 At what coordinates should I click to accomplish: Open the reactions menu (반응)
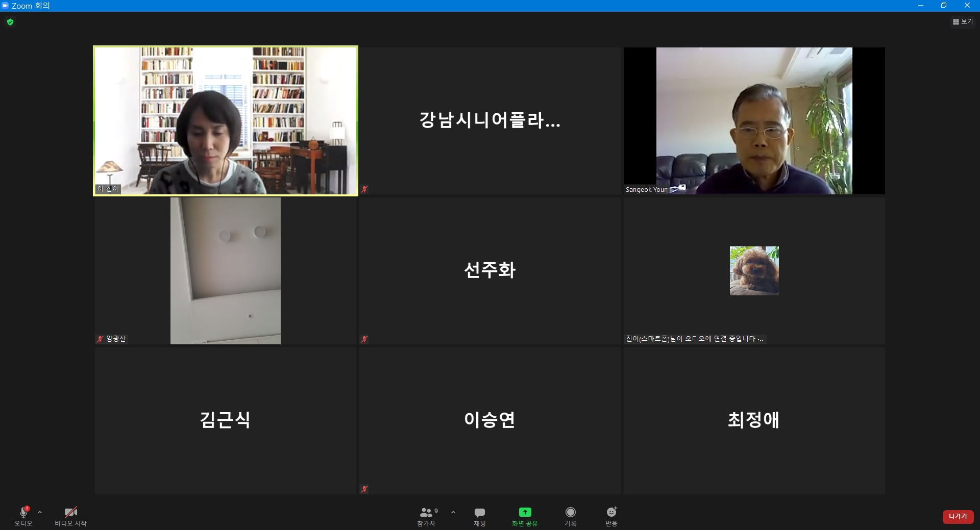pos(611,516)
